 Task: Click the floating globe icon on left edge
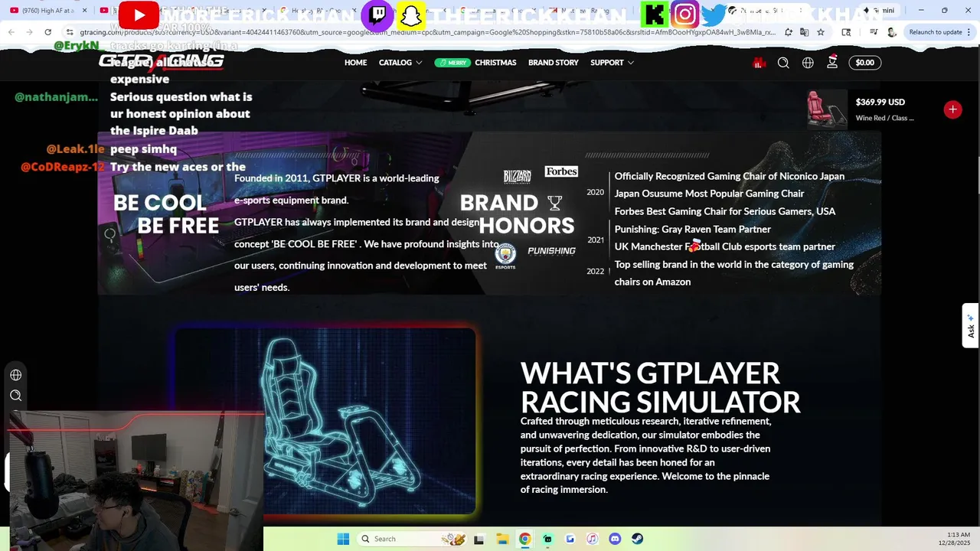coord(15,375)
